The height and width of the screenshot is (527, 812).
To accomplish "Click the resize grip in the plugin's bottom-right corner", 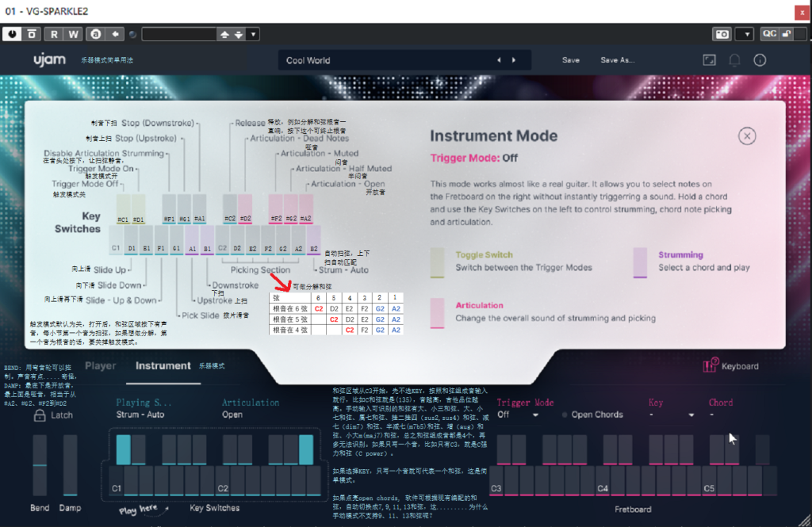I will (x=804, y=521).
